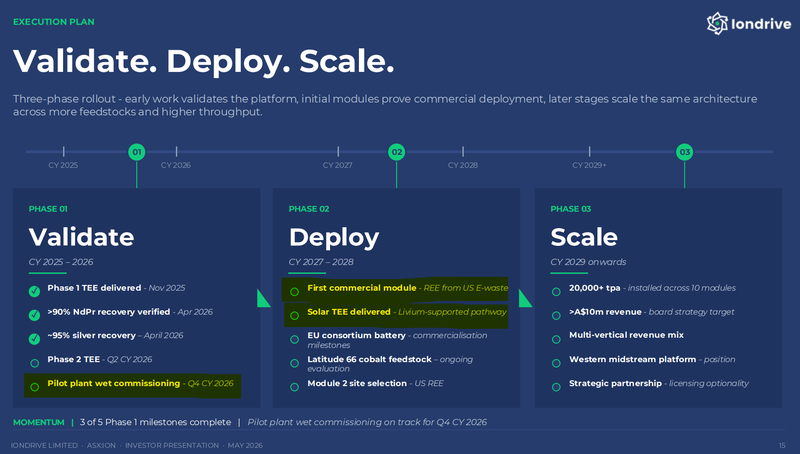Click the MOMENTUM label in footer bar
The image size is (800, 454).
[x=39, y=422]
